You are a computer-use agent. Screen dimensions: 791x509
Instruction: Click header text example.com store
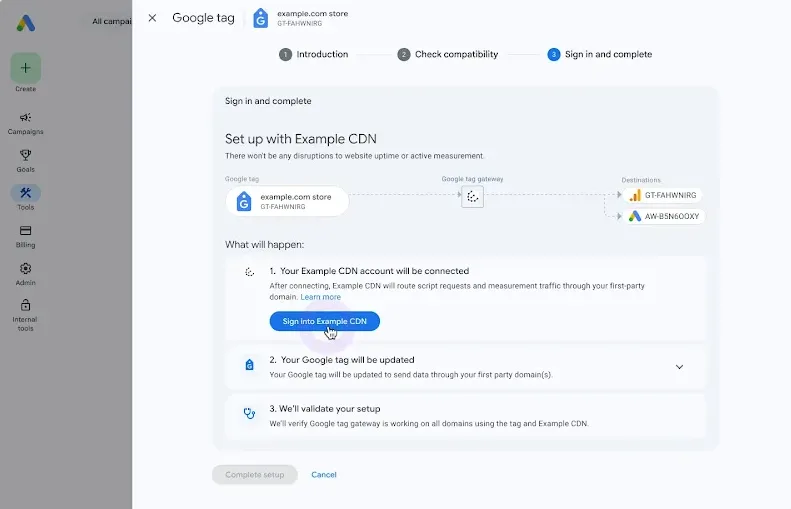click(x=313, y=14)
